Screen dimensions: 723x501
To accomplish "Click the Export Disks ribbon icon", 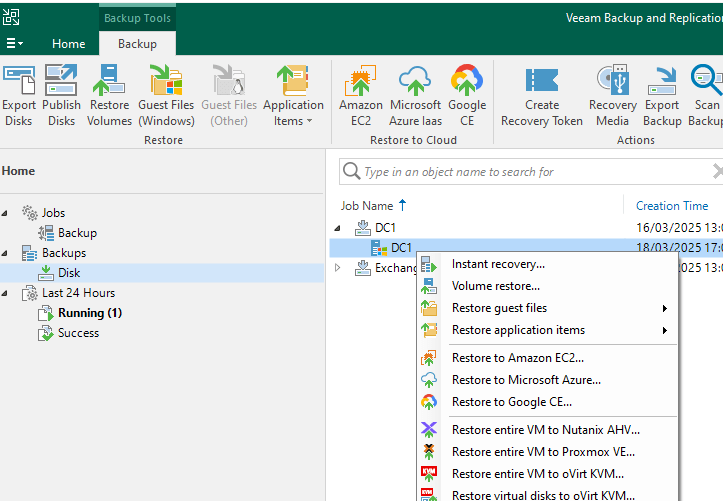I will click(19, 96).
